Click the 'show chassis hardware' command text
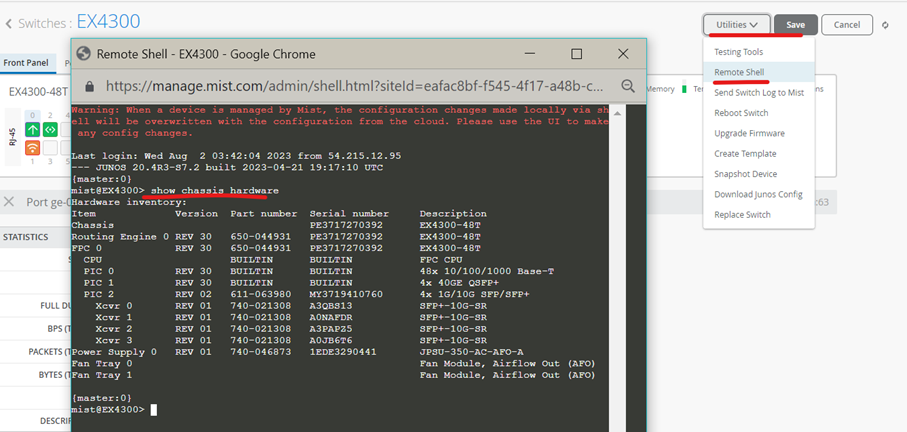 pyautogui.click(x=215, y=190)
